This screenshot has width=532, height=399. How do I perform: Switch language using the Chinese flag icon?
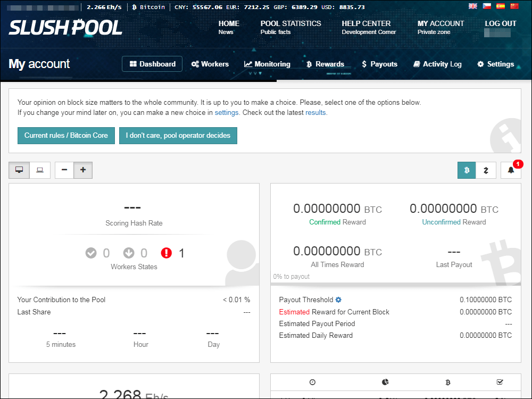pyautogui.click(x=513, y=6)
